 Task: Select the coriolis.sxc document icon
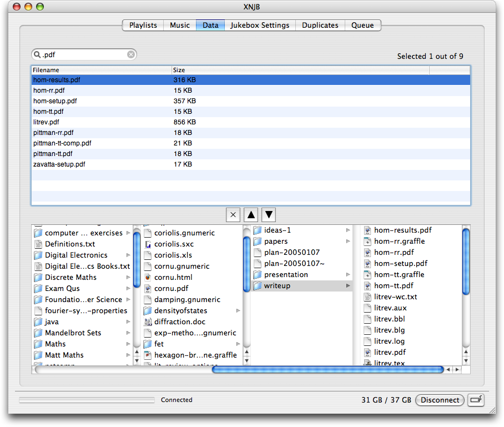148,244
